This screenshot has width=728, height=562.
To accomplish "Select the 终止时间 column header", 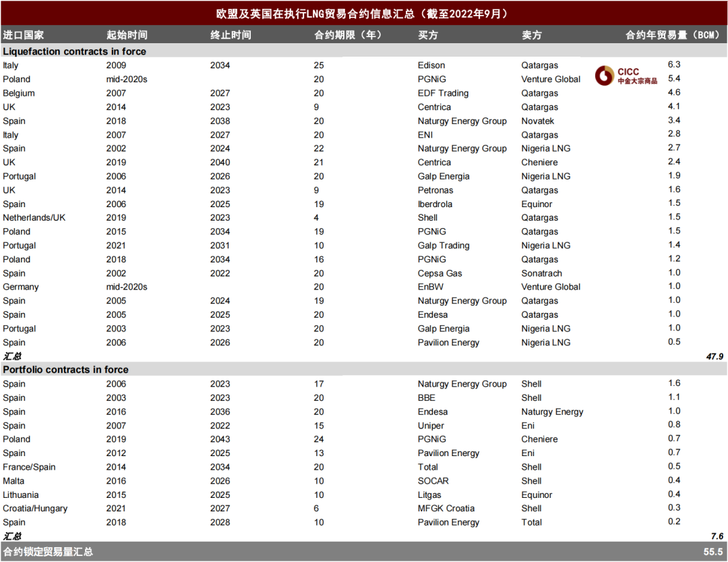I will (231, 35).
